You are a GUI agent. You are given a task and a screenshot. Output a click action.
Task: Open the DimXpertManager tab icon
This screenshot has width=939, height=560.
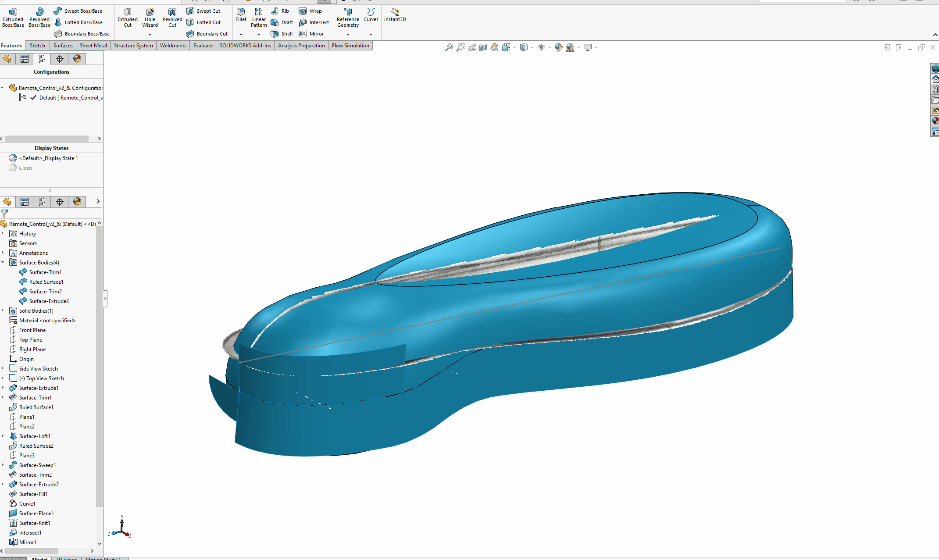point(60,59)
